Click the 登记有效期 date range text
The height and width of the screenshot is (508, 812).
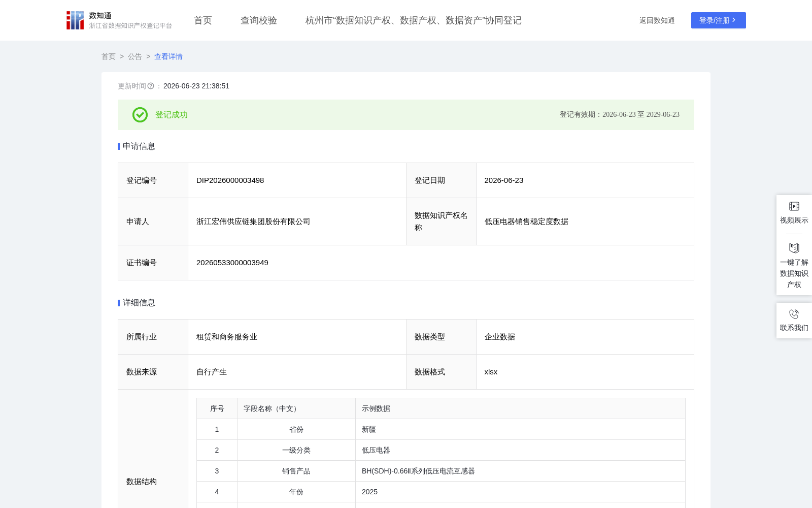point(620,115)
